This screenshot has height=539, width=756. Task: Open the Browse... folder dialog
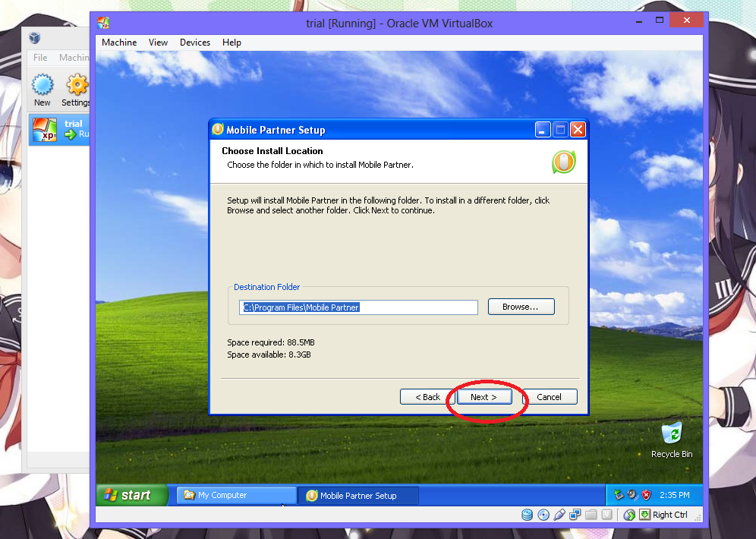click(521, 307)
